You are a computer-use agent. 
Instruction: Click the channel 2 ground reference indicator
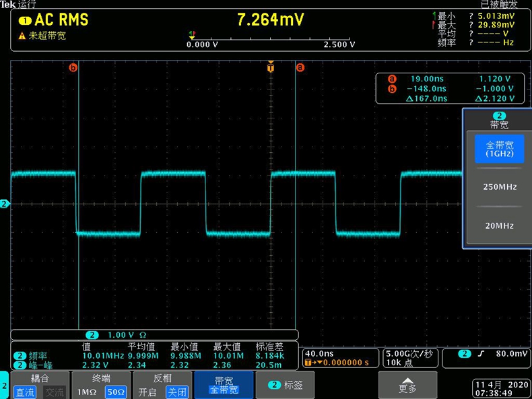5,204
